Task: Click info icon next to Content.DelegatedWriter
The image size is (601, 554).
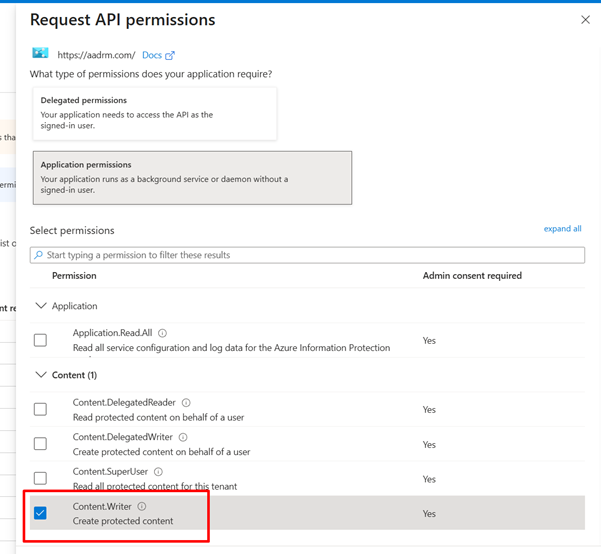Action: 181,437
